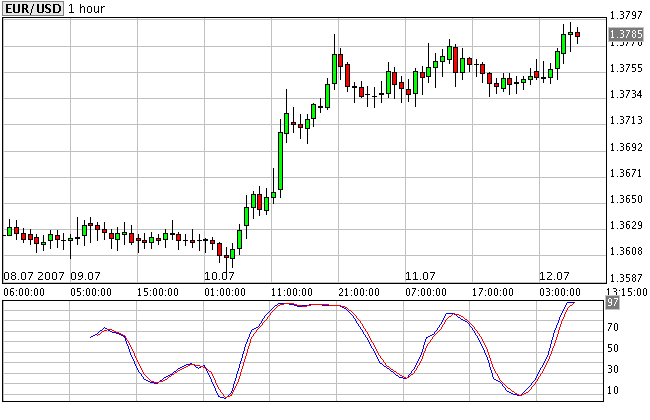Click the 1.3755 price axis label
The height and width of the screenshot is (420, 650).
point(626,68)
